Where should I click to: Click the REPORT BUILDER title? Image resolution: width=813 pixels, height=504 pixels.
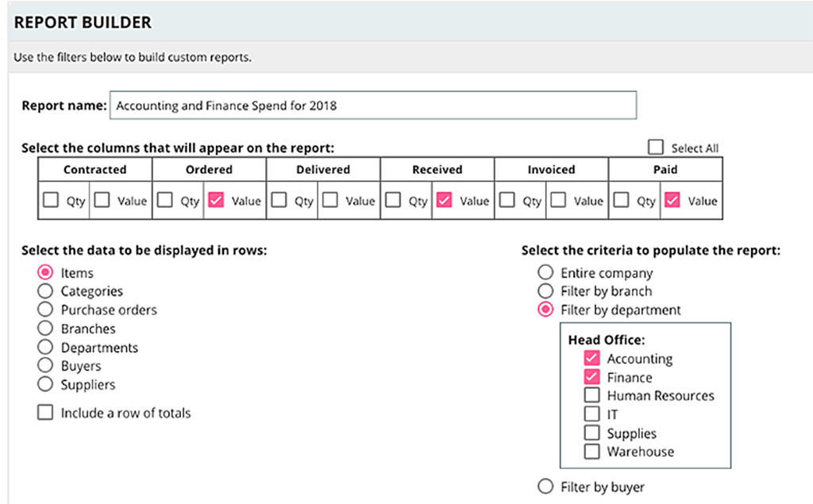[x=83, y=22]
